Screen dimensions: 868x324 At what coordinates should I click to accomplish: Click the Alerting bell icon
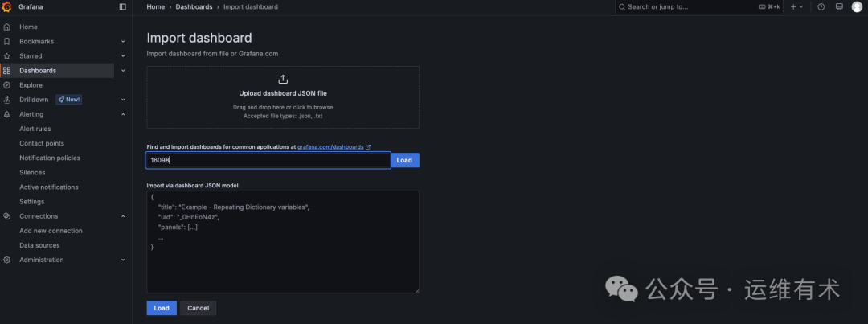(6, 114)
